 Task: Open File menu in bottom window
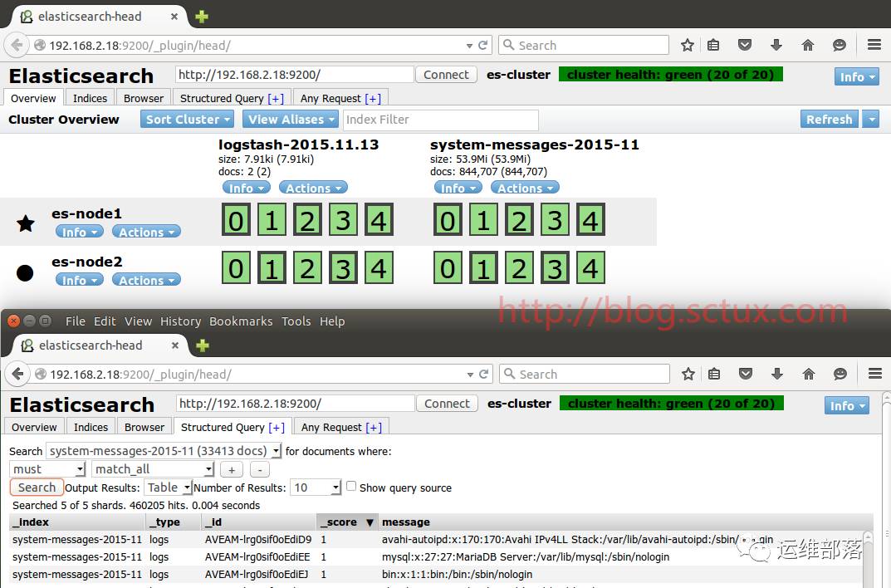point(75,321)
